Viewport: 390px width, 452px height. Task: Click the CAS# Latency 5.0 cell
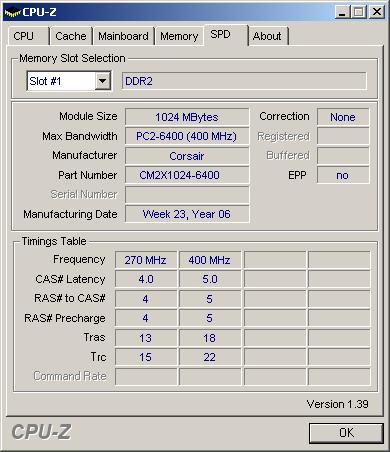(210, 279)
